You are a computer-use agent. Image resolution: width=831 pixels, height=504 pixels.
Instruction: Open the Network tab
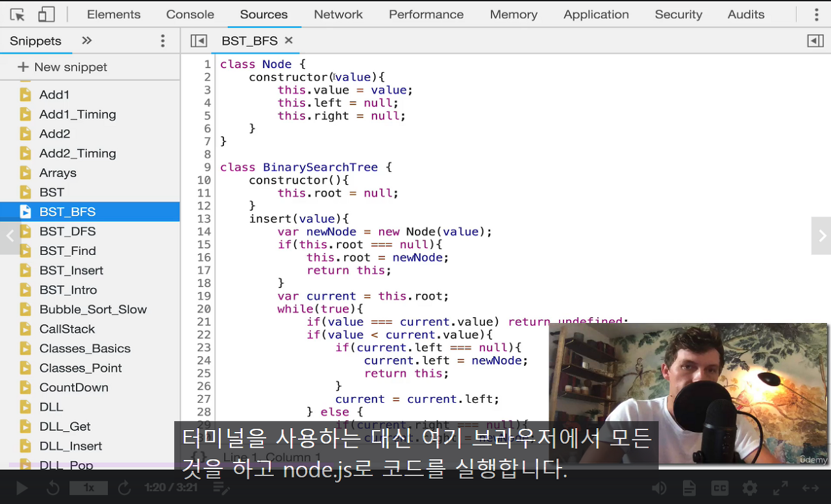[338, 14]
